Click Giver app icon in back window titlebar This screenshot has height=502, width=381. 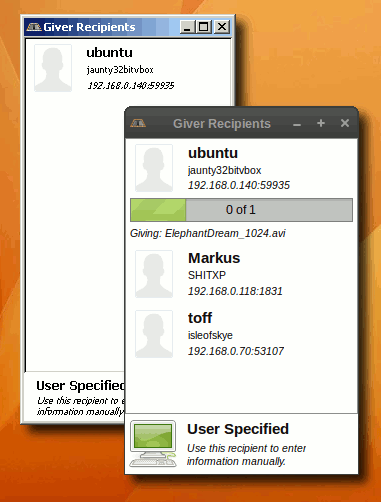click(34, 27)
